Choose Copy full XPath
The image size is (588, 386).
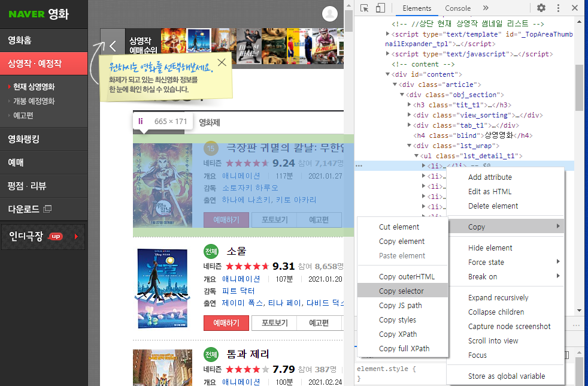coord(402,348)
